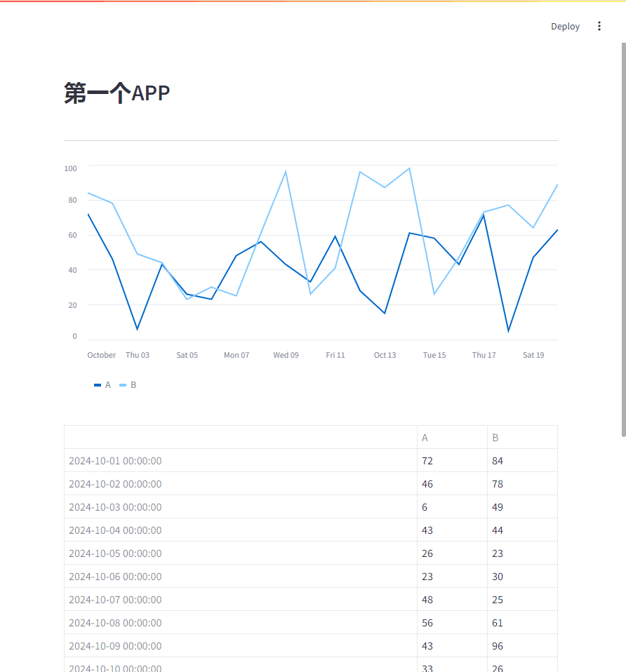Click cell value 48 in column A

[452, 600]
